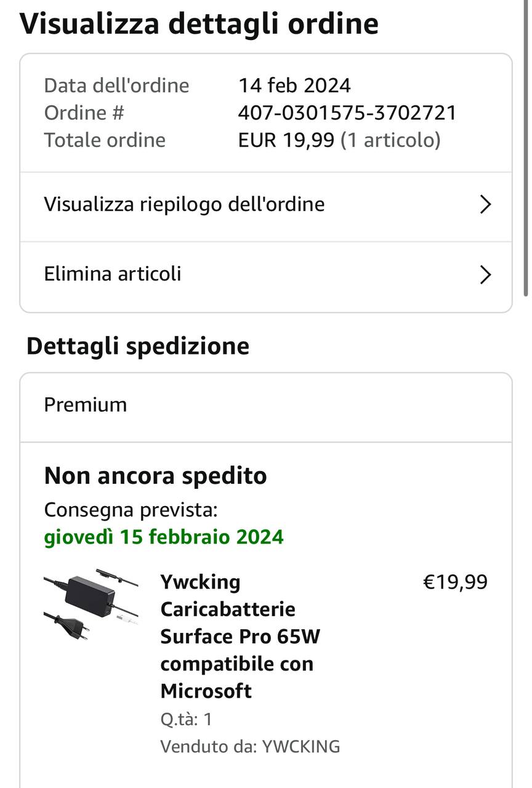
Task: Click delivery date giovedì 15 febbraio 2024
Action: tap(164, 536)
